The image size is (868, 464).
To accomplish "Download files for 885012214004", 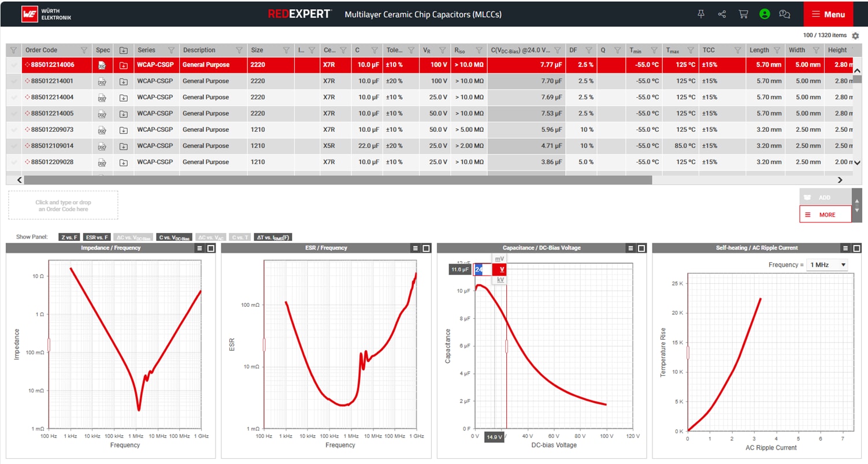I will pos(123,98).
